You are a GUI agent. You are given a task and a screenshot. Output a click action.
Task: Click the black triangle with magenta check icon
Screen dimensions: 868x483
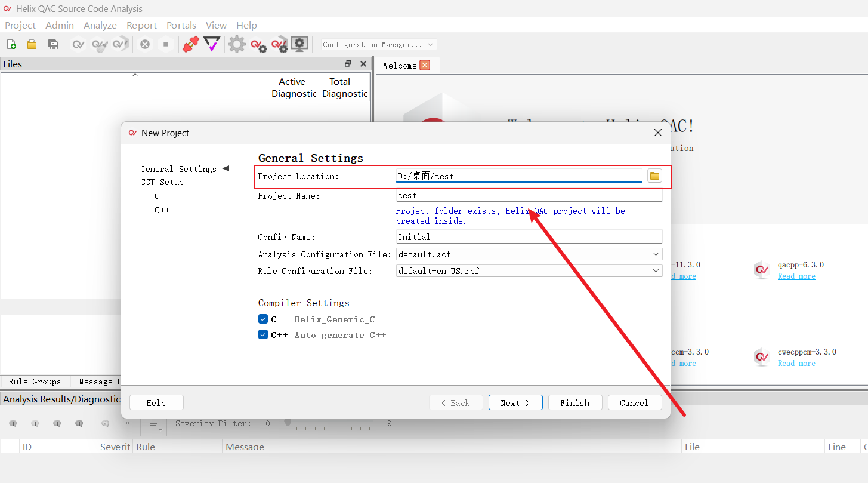coord(212,44)
